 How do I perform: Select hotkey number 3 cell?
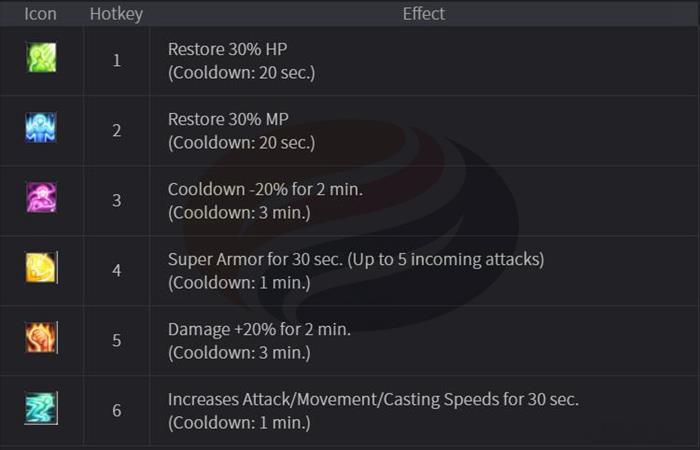(x=116, y=200)
